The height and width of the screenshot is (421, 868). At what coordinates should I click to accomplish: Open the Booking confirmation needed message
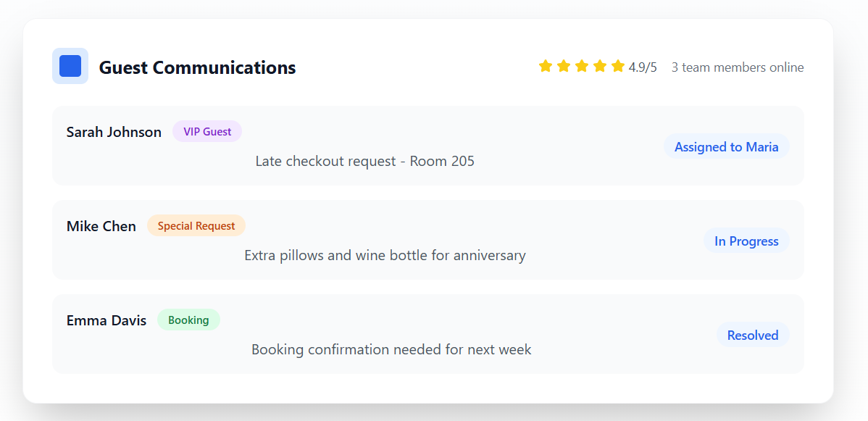[x=391, y=349]
